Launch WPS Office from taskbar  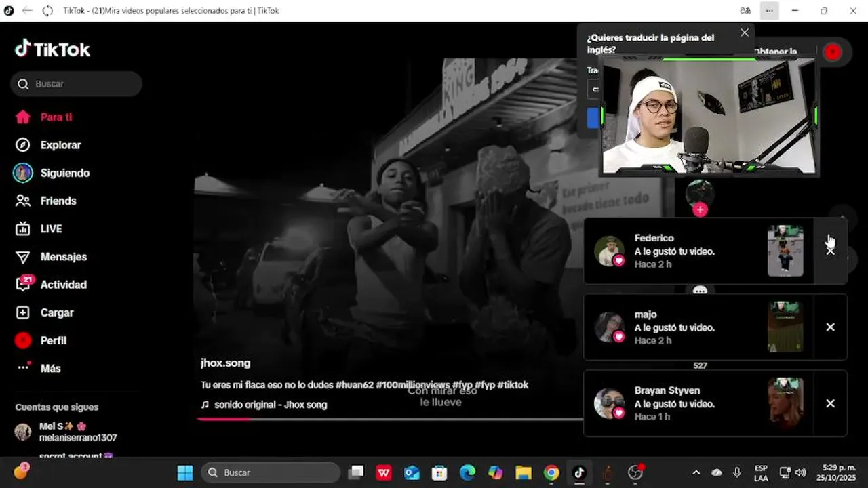(x=384, y=472)
